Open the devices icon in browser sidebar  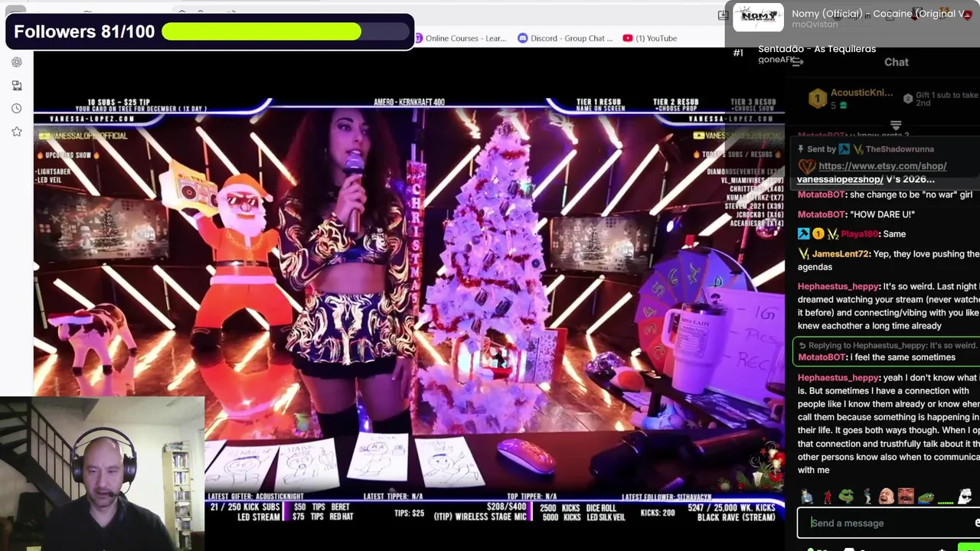[x=16, y=86]
